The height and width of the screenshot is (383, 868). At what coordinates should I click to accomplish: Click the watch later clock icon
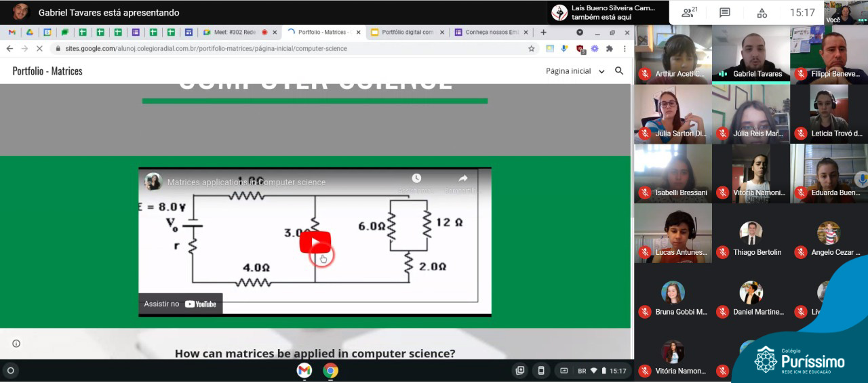[416, 179]
